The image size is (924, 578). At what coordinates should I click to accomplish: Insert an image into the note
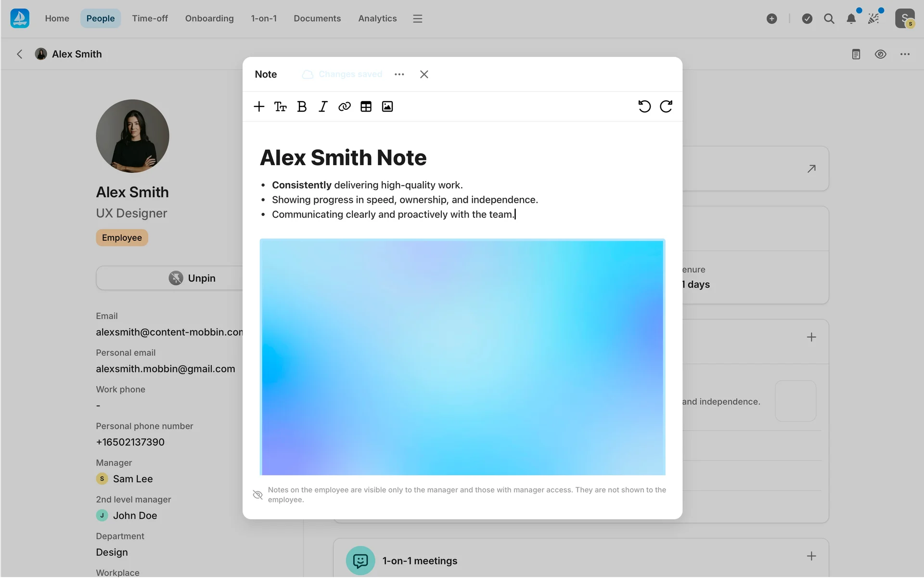(x=387, y=106)
